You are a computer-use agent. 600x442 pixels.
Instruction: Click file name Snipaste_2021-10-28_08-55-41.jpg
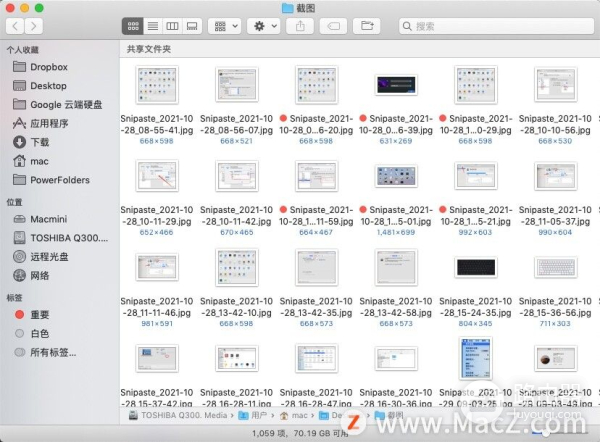point(157,124)
